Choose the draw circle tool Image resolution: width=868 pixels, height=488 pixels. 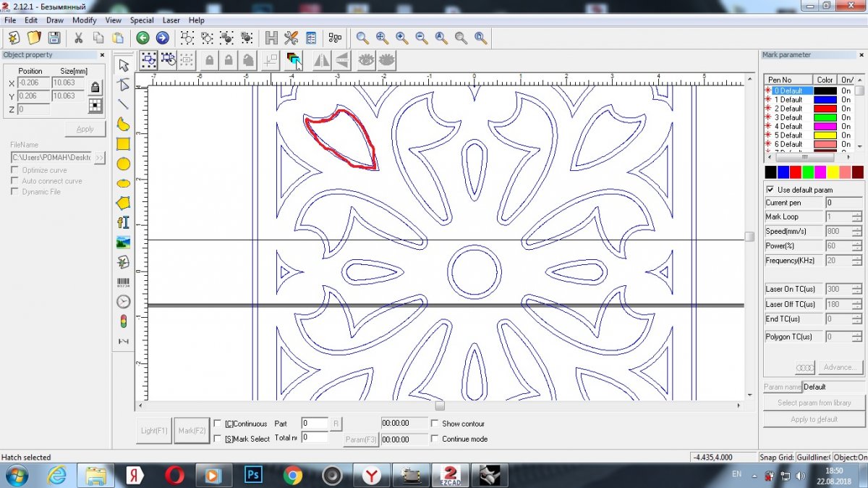tap(124, 164)
